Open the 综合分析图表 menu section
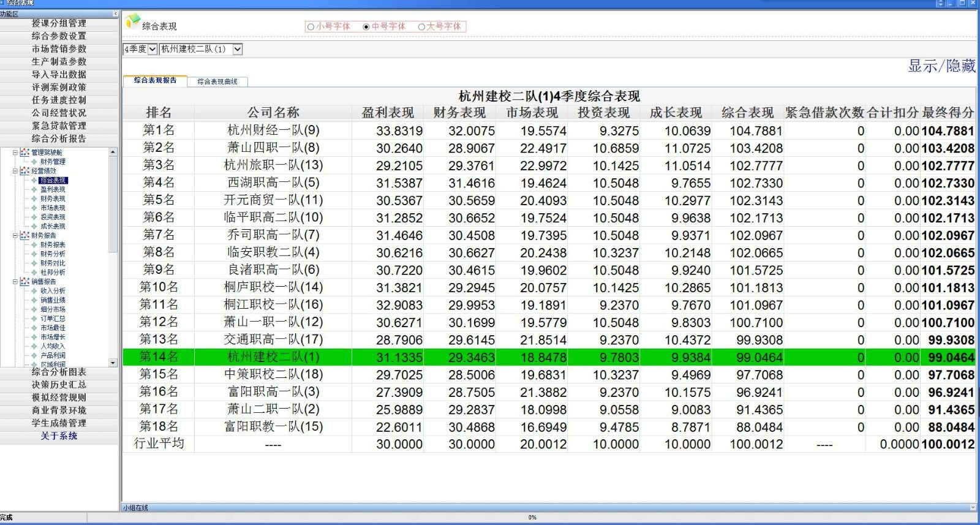Screen dimensions: 980x525 59,372
